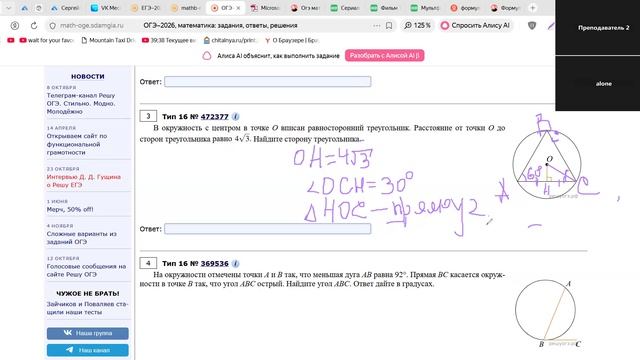Click info icon next to 472377
Image resolution: width=640 pixels, height=360 pixels.
236,116
